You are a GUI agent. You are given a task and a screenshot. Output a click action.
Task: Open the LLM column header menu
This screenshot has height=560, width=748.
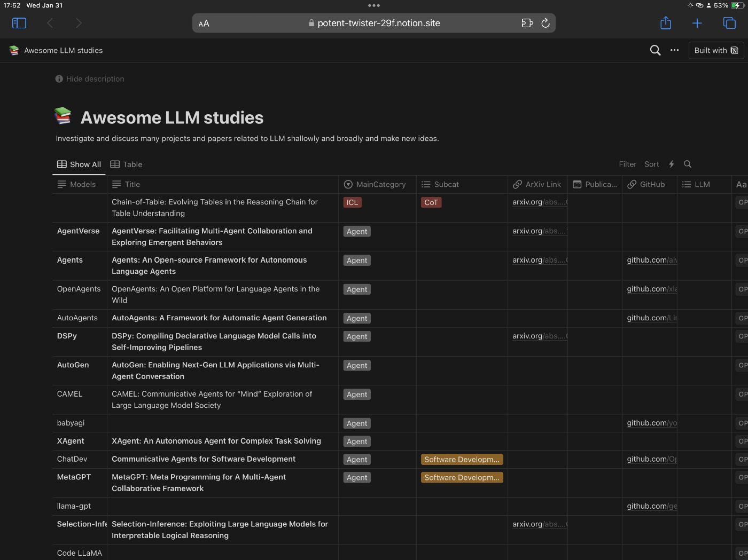click(704, 184)
